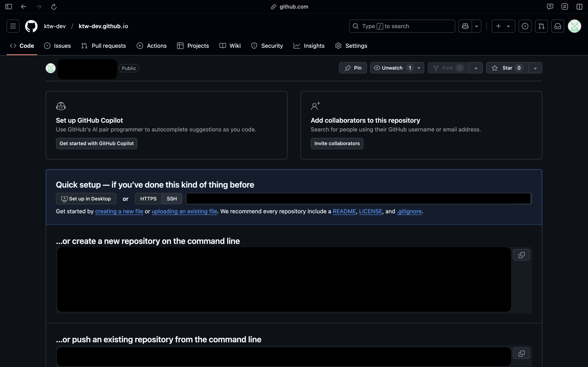Open the Actions tab

point(151,46)
